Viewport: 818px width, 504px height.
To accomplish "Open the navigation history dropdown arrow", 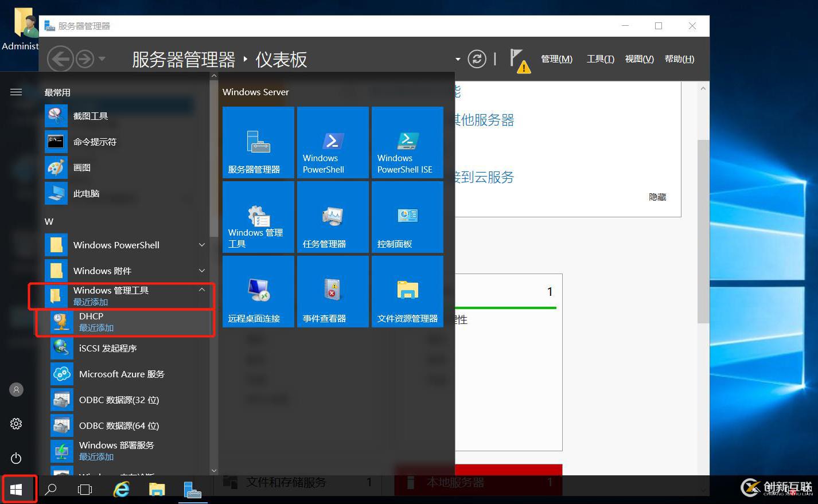I will (x=102, y=59).
